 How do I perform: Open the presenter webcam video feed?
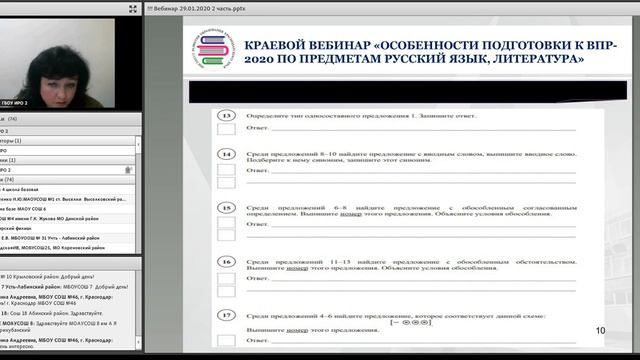(x=57, y=63)
